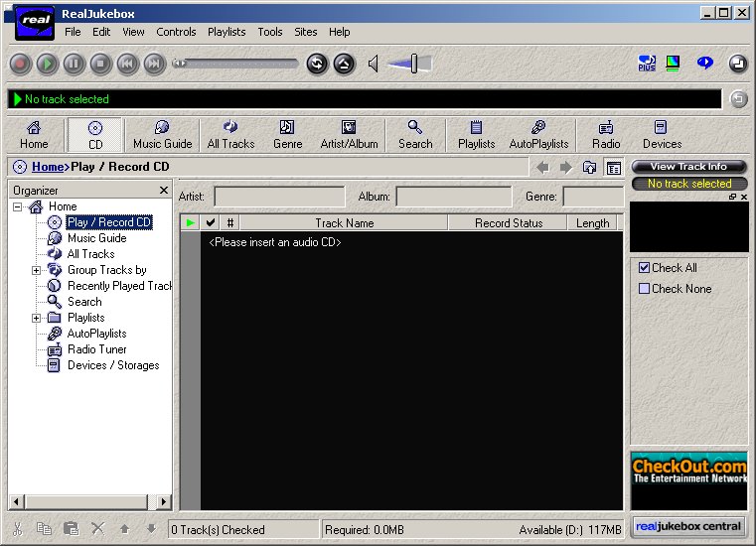Expand the Group Tracks by node
Viewport: 756px width, 546px height.
click(x=37, y=270)
